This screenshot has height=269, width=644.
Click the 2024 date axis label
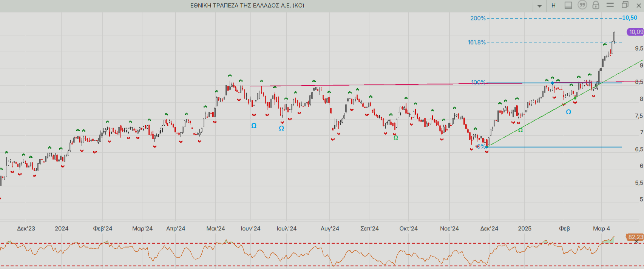pyautogui.click(x=62, y=228)
